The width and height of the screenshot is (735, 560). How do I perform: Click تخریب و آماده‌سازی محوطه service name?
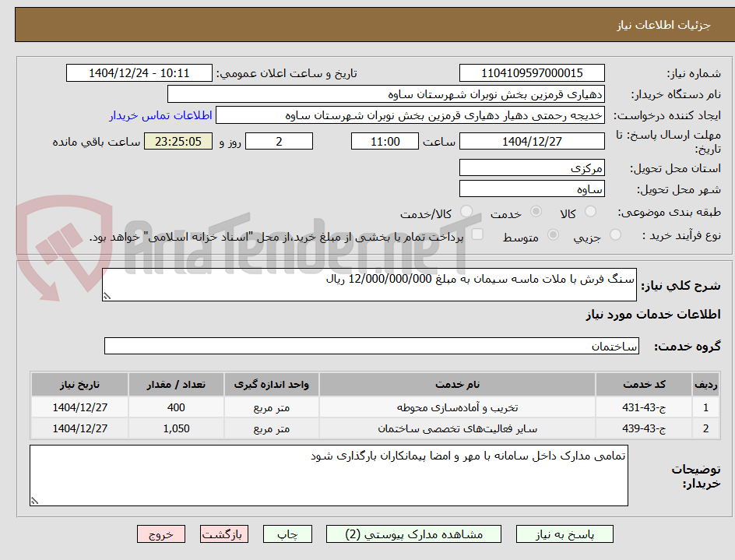(x=458, y=407)
